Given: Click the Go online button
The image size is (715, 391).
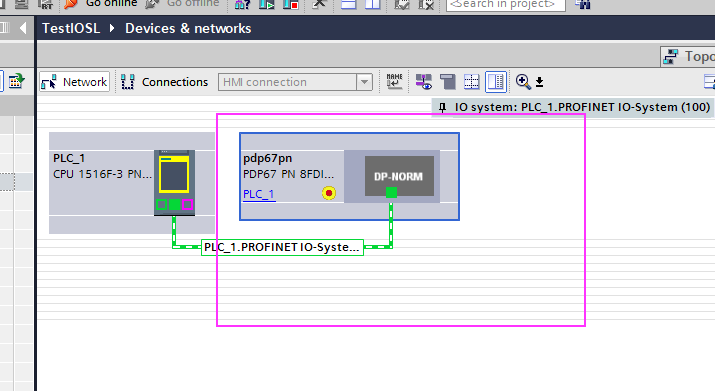Looking at the screenshot, I should (101, 4).
